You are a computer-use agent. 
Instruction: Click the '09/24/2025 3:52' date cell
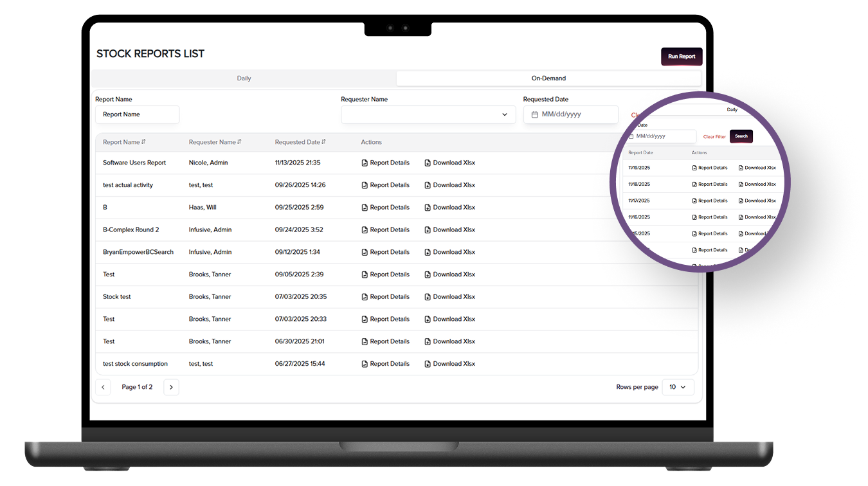coord(299,230)
